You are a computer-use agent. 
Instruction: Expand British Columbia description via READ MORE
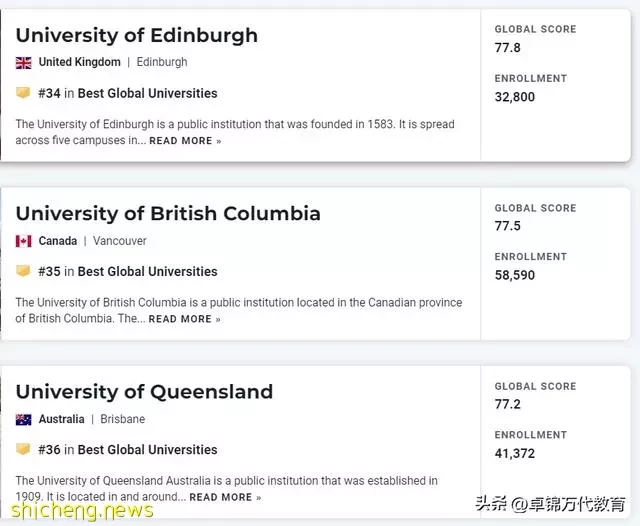click(184, 319)
